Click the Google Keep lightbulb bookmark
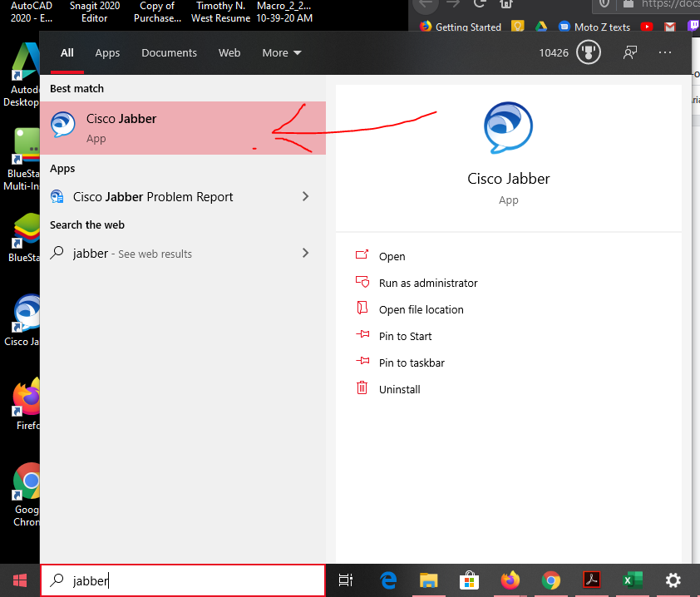 pos(517,26)
